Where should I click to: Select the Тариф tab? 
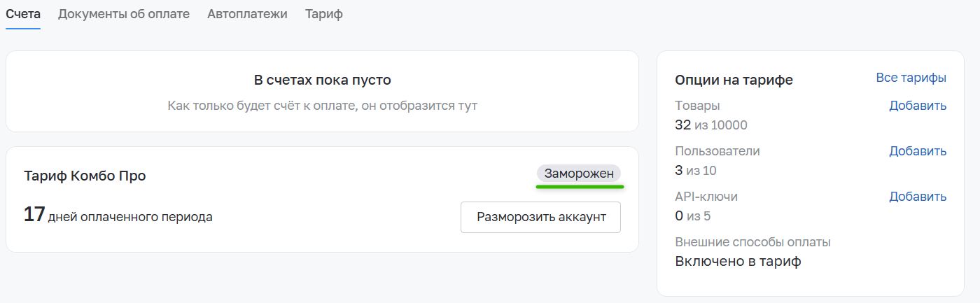[x=324, y=14]
